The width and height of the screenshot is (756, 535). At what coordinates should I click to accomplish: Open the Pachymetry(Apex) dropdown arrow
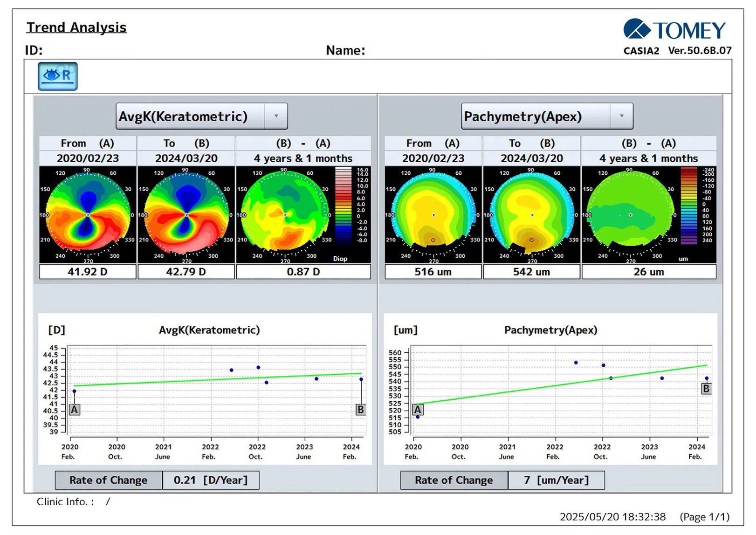coord(622,116)
